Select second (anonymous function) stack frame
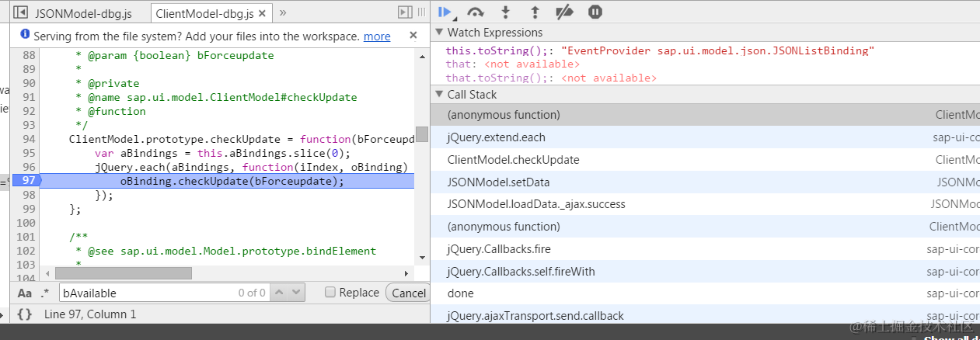Image resolution: width=980 pixels, height=340 pixels. (705, 227)
